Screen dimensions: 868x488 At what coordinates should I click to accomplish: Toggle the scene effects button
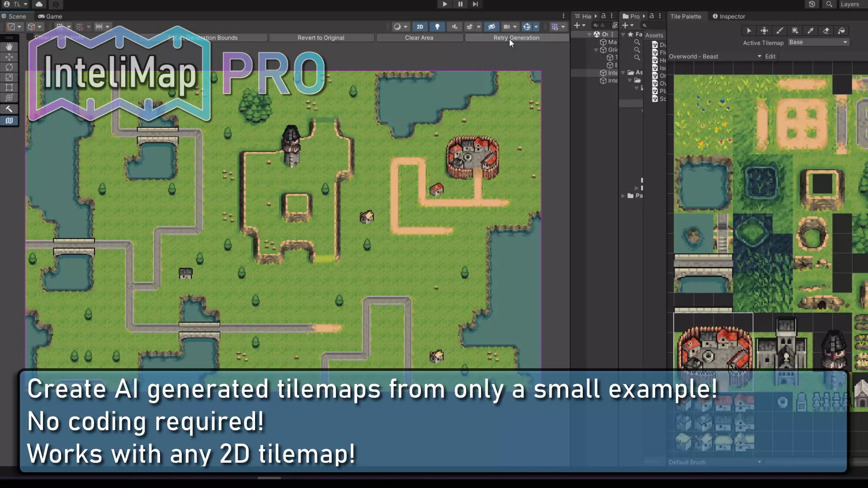[x=470, y=27]
